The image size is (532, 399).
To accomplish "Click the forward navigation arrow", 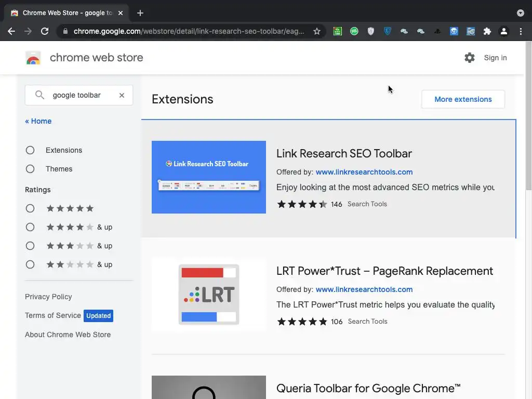I will (28, 31).
